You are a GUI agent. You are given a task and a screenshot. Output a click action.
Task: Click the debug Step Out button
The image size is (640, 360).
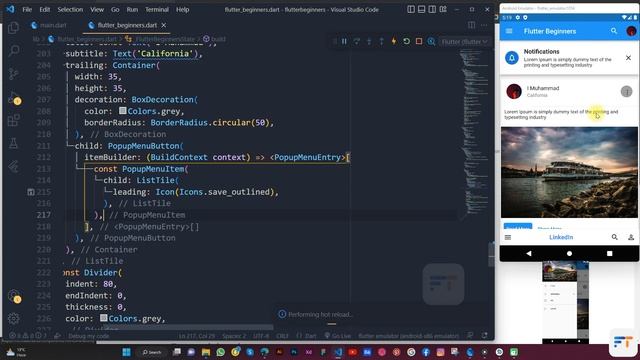point(381,41)
